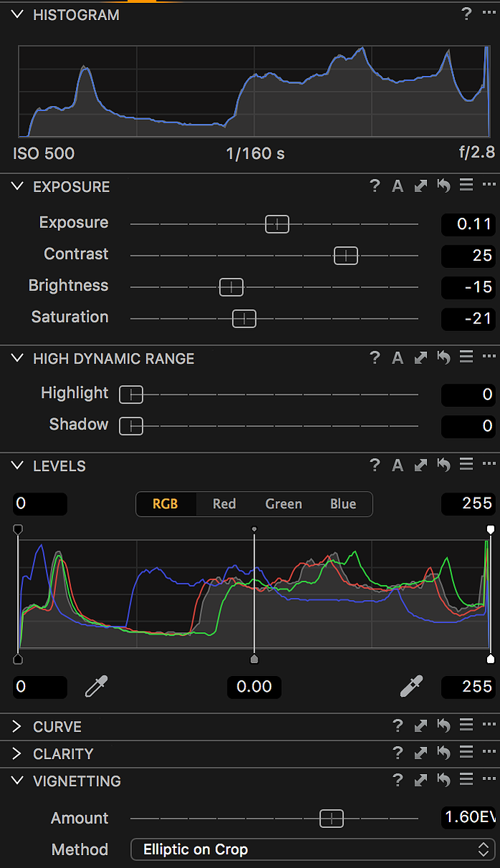This screenshot has width=500, height=868.
Task: Copy Clarity adjustments arrow icon
Action: tap(421, 753)
